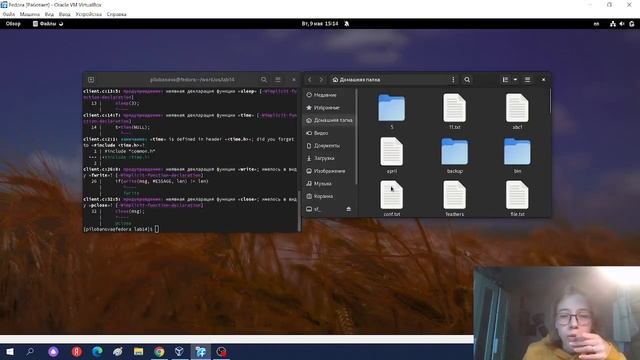This screenshot has width=640, height=360.
Task: Open Документы in the Files sidebar
Action: tap(329, 146)
